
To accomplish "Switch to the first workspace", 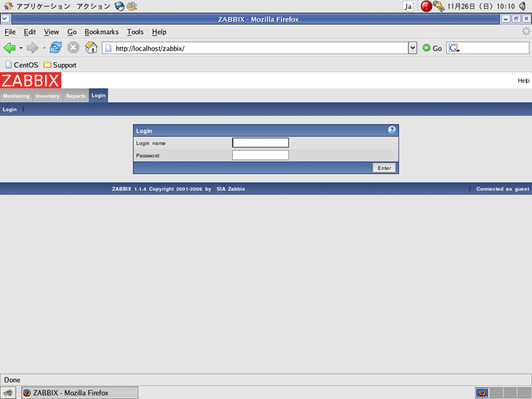I will point(482,393).
